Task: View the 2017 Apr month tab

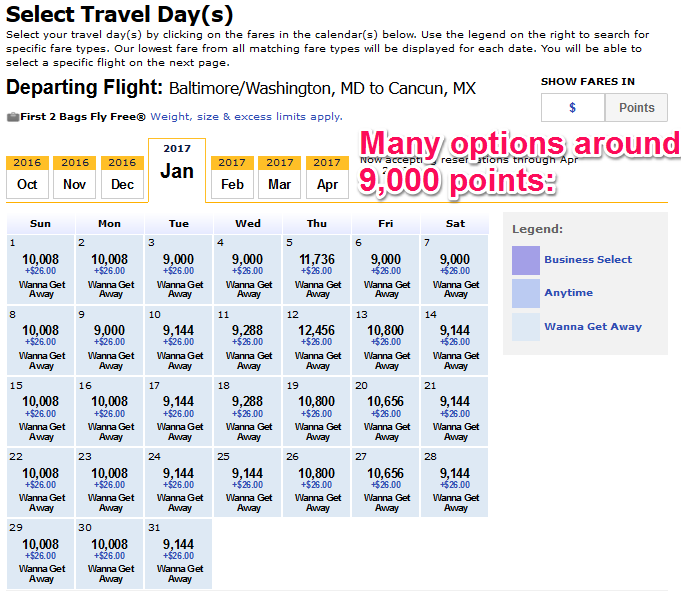Action: pos(327,177)
